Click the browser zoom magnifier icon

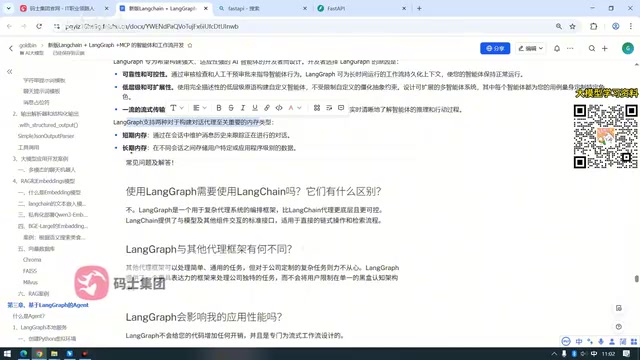coord(558,26)
